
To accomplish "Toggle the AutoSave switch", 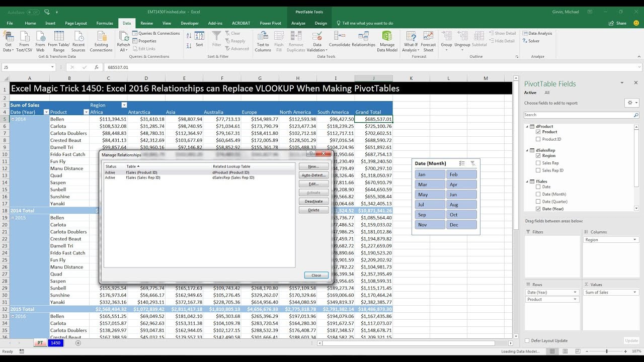I will coord(33,12).
